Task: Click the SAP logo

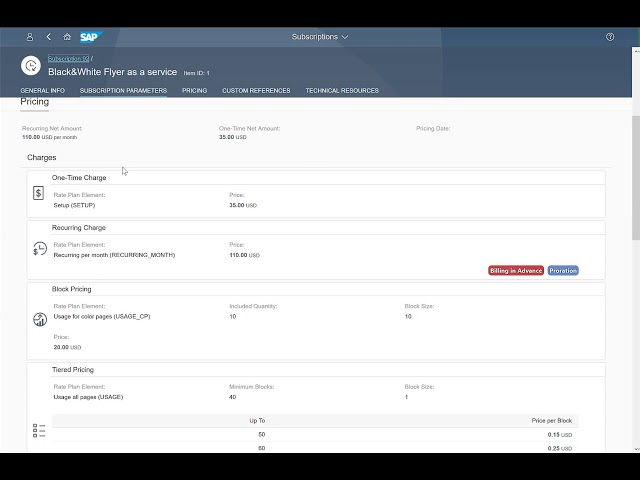Action: pyautogui.click(x=91, y=37)
